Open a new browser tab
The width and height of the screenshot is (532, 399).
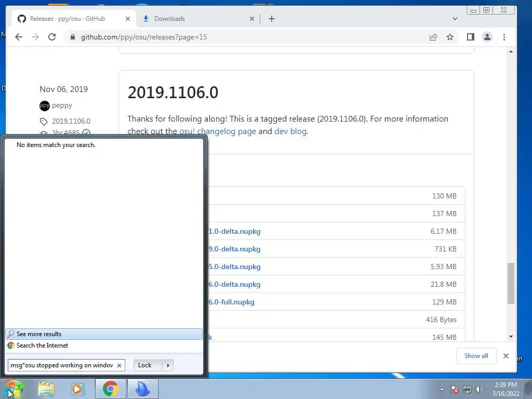click(x=271, y=19)
